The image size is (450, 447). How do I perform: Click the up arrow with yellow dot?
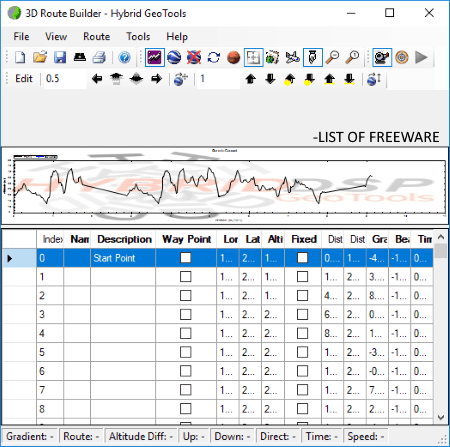[x=290, y=79]
